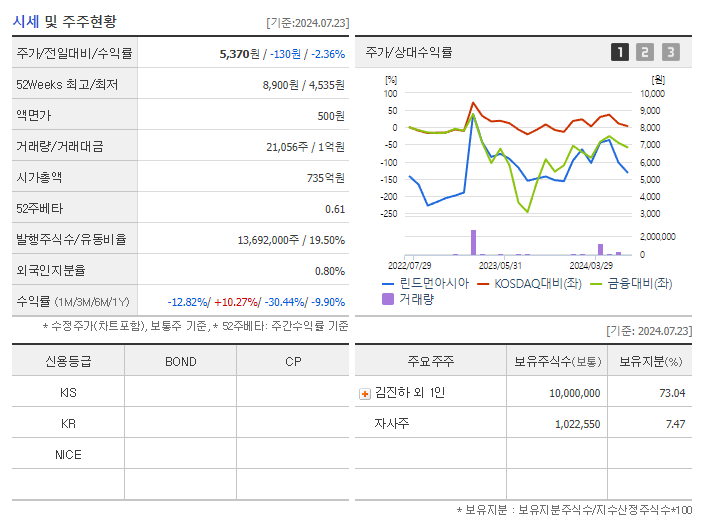Click the 2024/03/29 chart date label

pyautogui.click(x=591, y=265)
